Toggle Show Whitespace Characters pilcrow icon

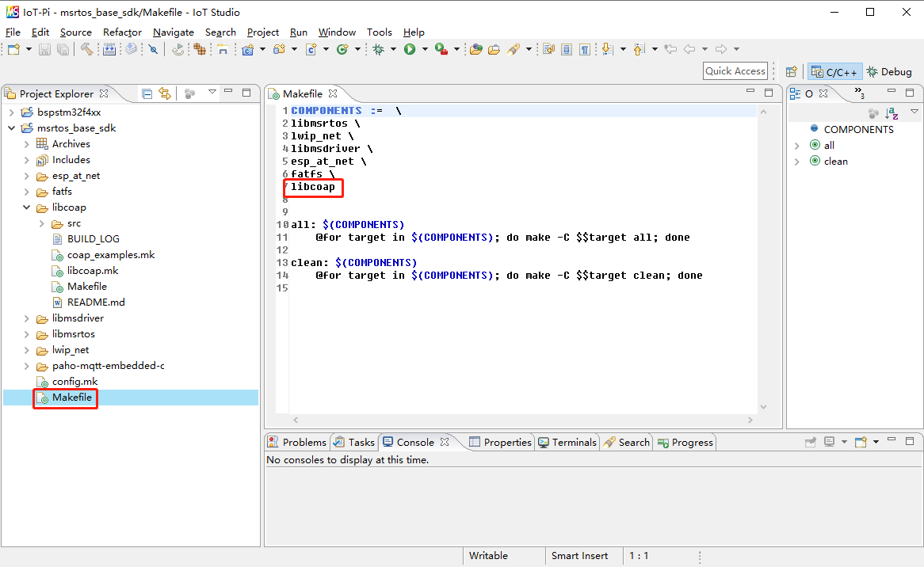coord(584,49)
